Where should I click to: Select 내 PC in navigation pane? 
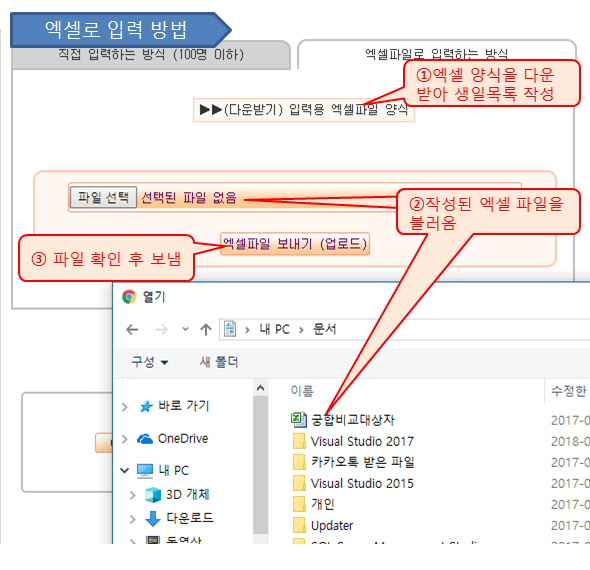173,470
